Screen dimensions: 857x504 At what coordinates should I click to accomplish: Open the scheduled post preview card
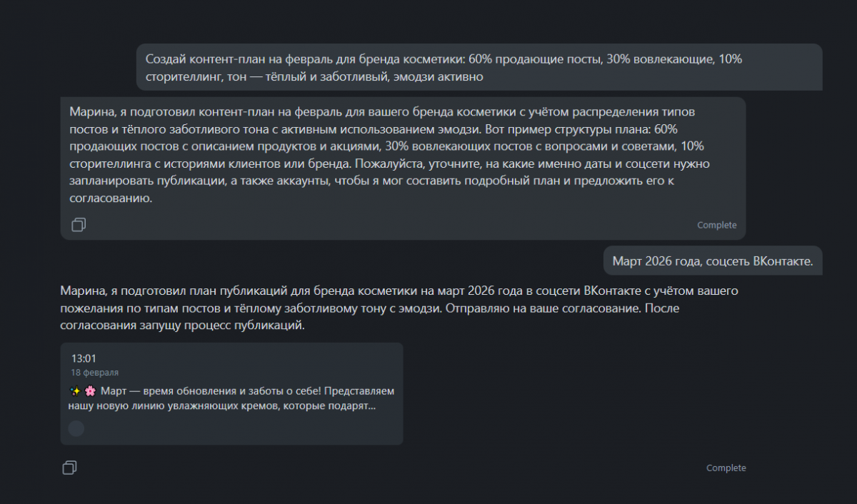tap(231, 394)
